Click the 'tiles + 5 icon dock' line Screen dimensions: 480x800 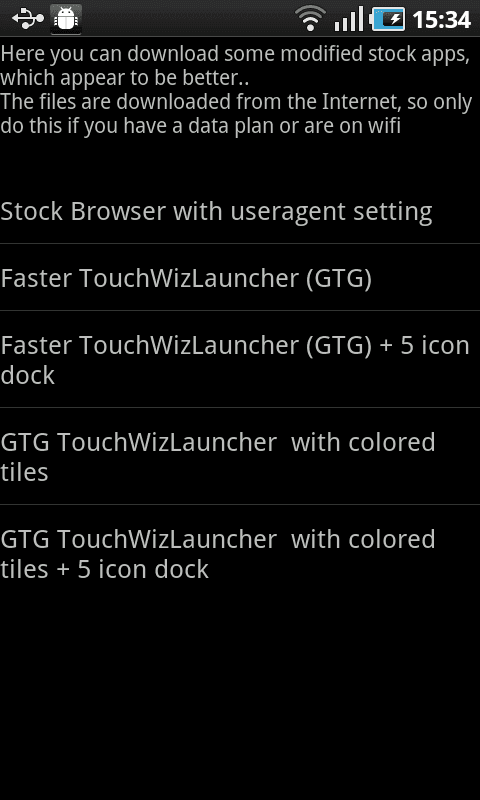click(105, 569)
